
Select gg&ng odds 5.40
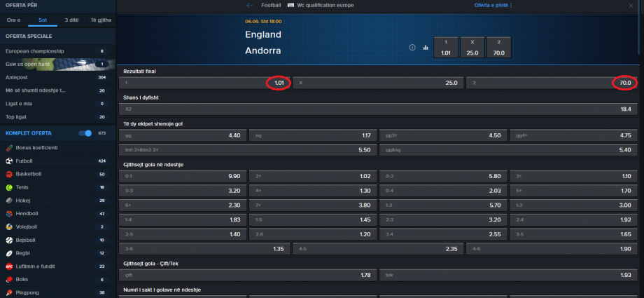pos(508,150)
